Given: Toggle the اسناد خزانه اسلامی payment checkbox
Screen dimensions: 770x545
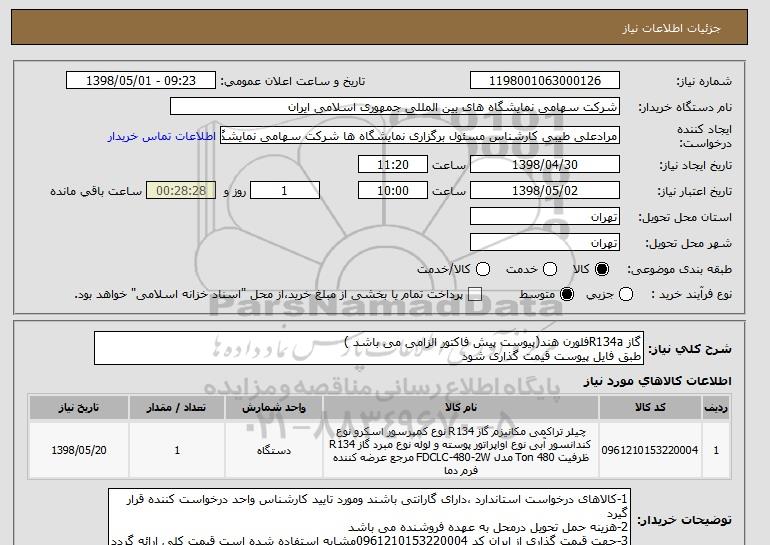Looking at the screenshot, I should 475,295.
